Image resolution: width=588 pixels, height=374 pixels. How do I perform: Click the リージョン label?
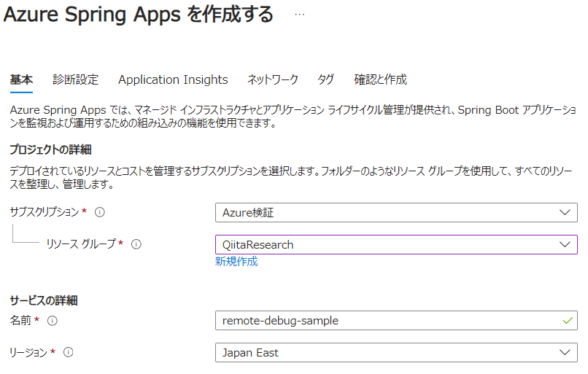click(28, 352)
